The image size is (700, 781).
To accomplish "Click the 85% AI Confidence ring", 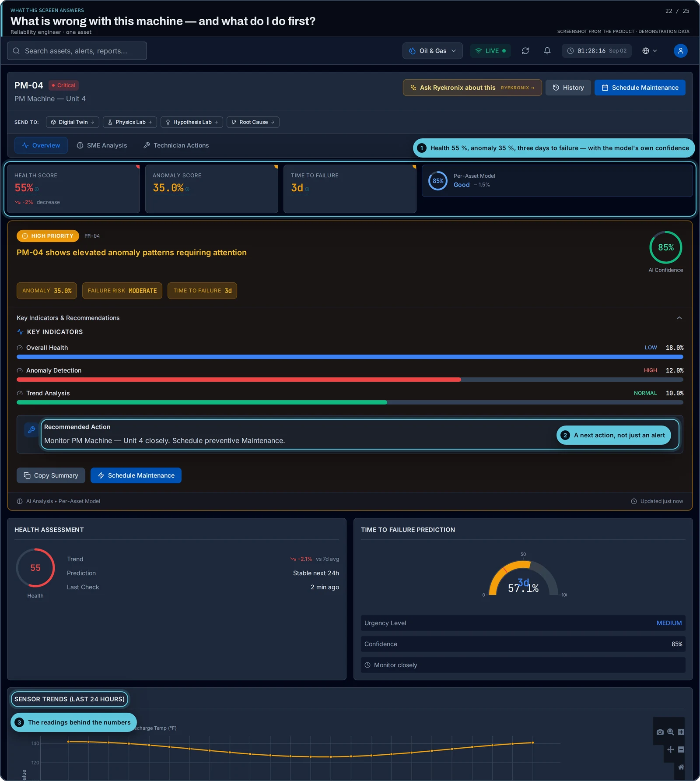I will click(x=665, y=247).
